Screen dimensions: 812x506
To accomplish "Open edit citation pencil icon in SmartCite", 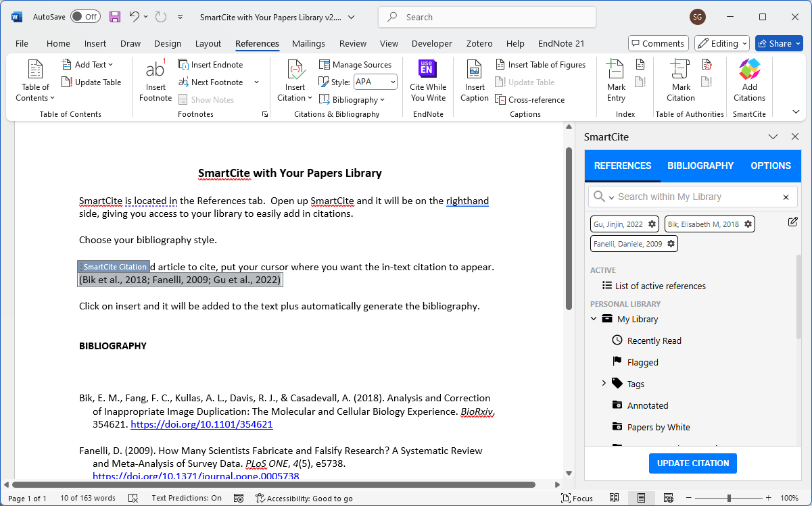I will point(792,222).
